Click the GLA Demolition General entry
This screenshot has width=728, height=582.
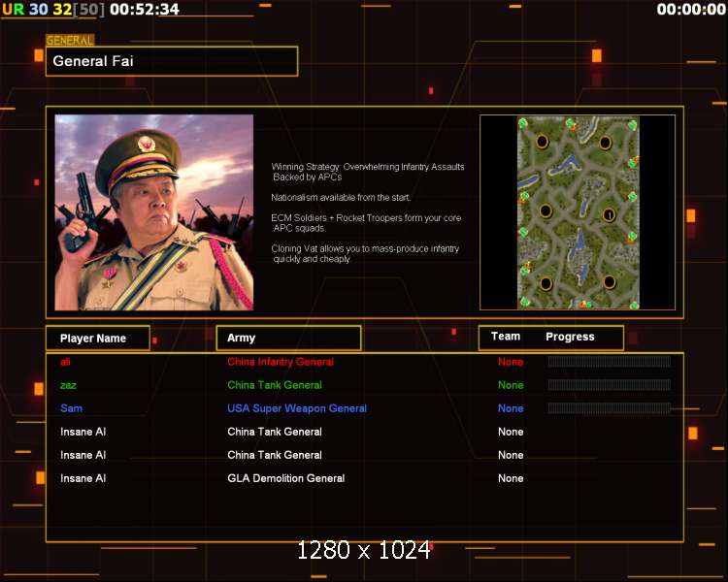pyautogui.click(x=285, y=478)
